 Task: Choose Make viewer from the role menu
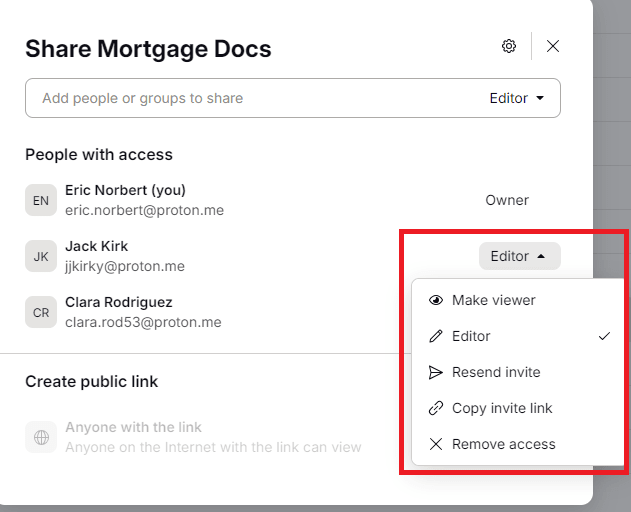tap(519, 300)
